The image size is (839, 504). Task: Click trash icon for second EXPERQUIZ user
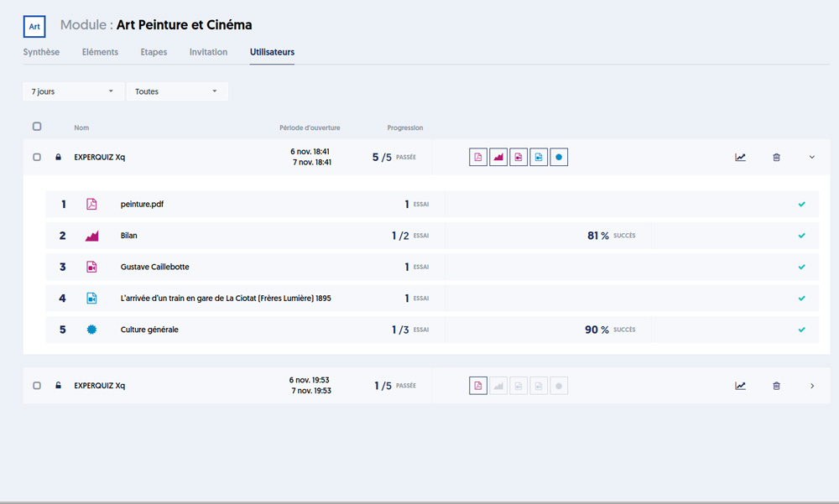pos(776,386)
